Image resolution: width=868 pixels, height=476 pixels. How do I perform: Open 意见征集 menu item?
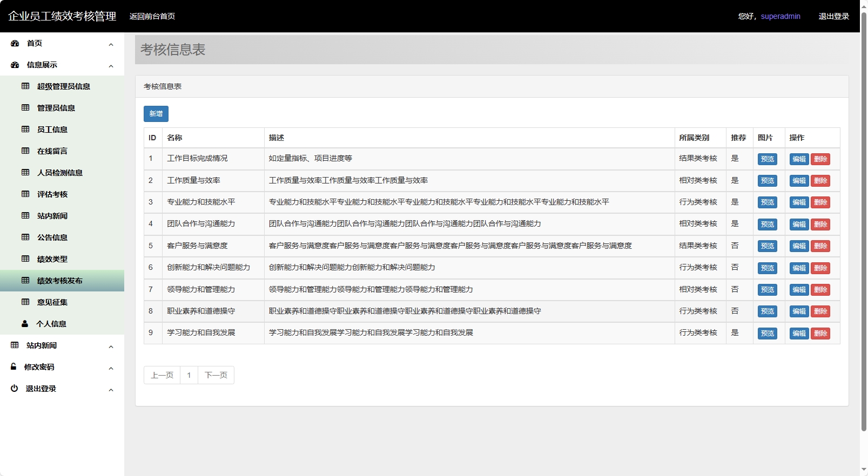pos(62,302)
